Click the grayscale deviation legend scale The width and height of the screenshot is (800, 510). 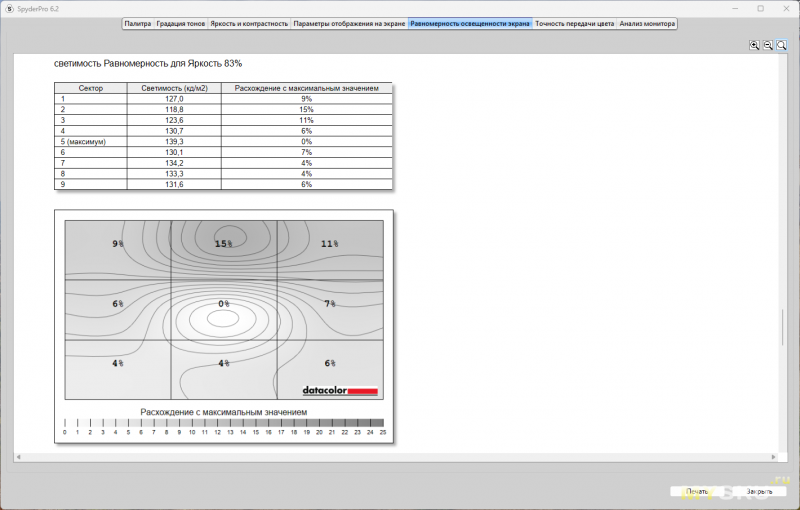[x=223, y=423]
